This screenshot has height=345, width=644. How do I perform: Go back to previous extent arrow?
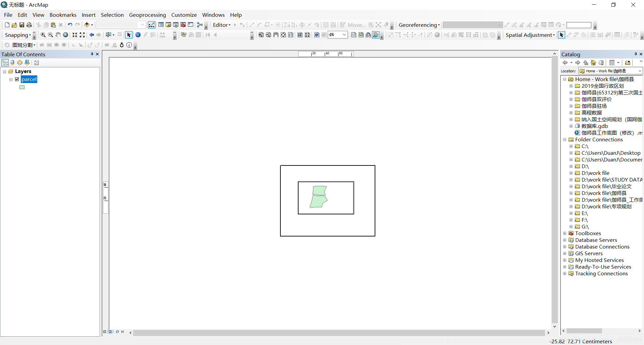click(x=92, y=35)
